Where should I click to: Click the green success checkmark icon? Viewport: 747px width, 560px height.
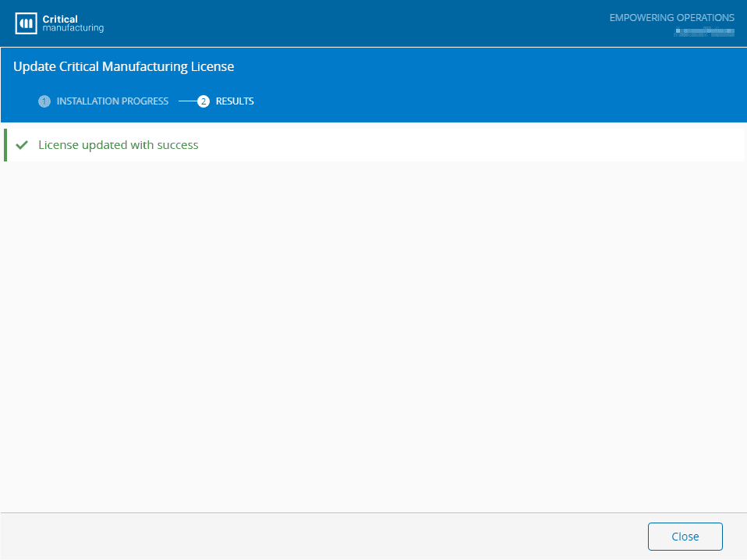(x=22, y=145)
